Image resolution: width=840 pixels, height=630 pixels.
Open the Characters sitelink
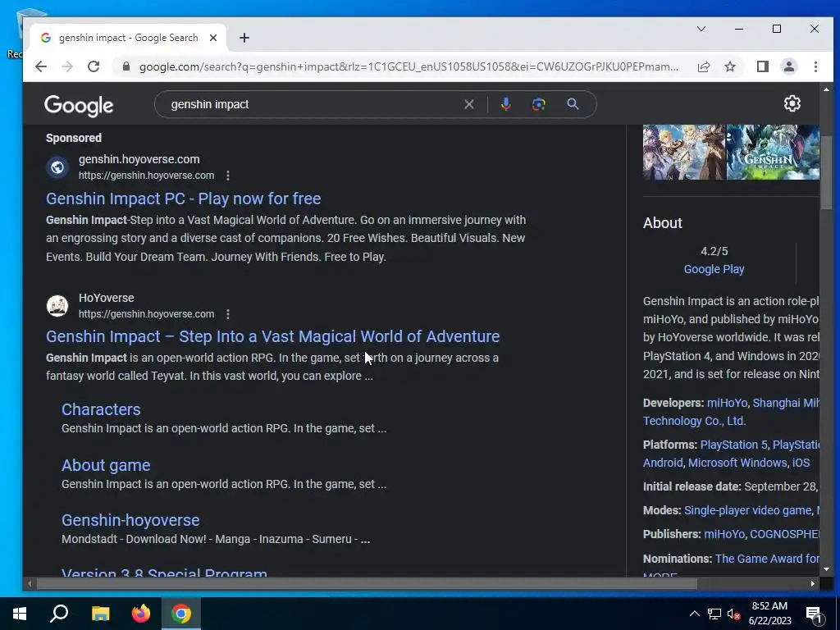[x=101, y=409]
